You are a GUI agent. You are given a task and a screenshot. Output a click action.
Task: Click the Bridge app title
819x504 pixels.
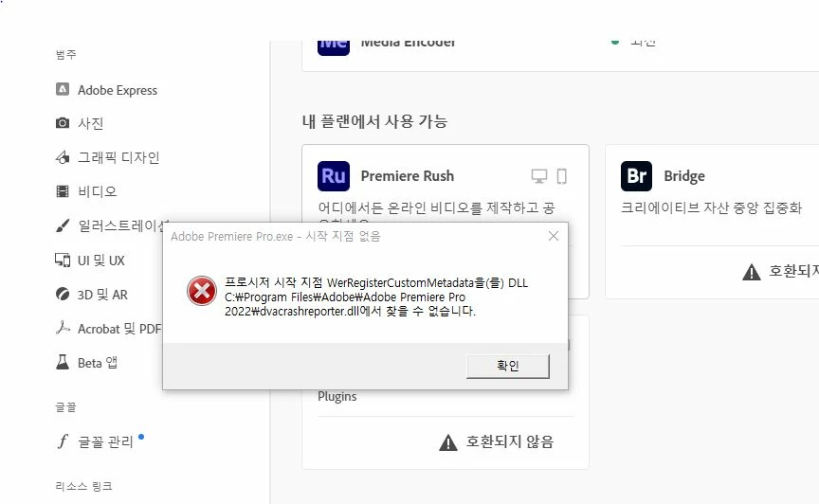point(684,176)
